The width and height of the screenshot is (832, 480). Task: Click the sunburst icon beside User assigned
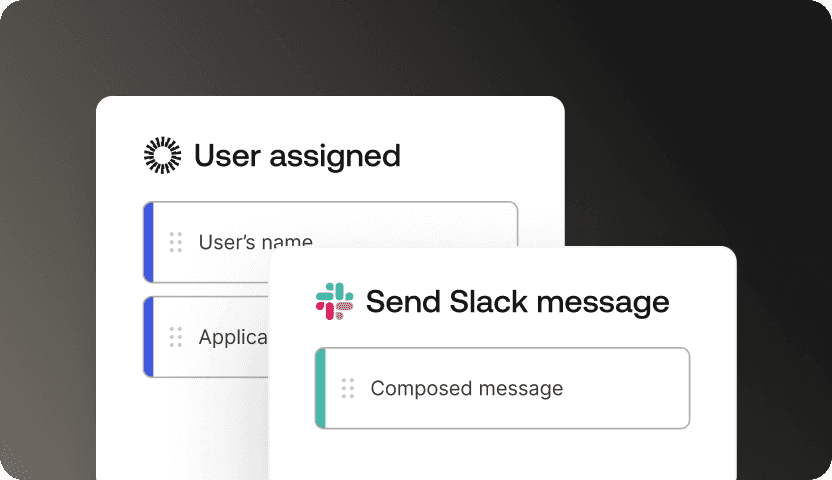[x=163, y=156]
